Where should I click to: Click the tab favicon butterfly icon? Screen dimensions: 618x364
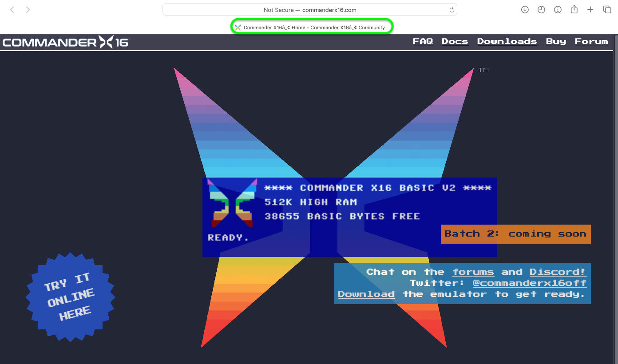[x=238, y=28]
